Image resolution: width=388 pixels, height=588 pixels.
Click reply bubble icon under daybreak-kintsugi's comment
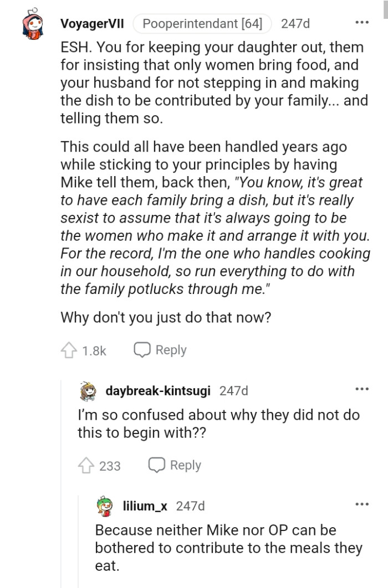(157, 466)
